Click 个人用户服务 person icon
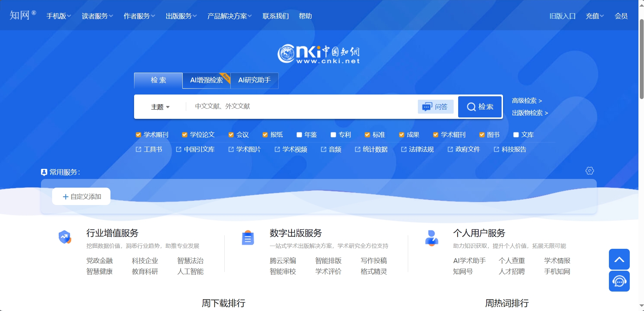Image resolution: width=644 pixels, height=311 pixels. [431, 238]
